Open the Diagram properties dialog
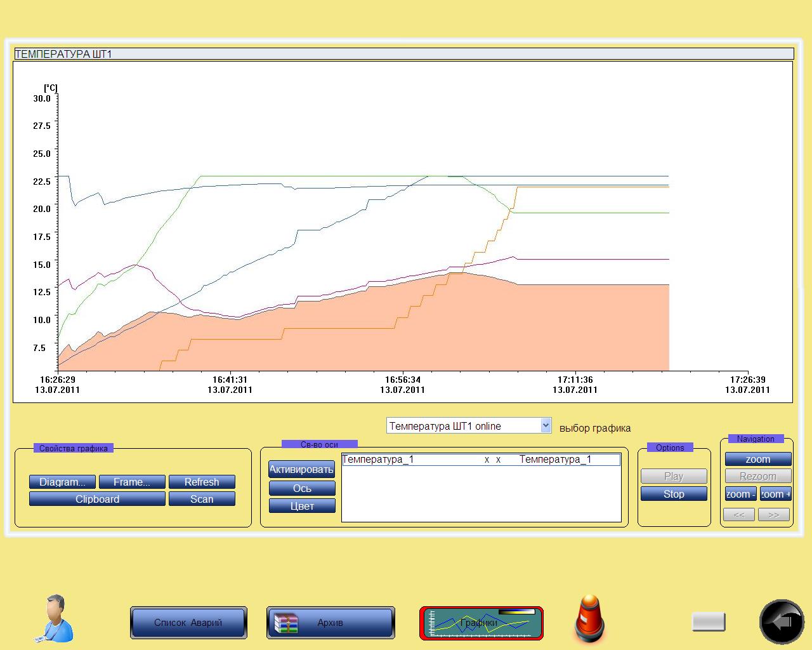The height and width of the screenshot is (650, 812). pos(62,482)
